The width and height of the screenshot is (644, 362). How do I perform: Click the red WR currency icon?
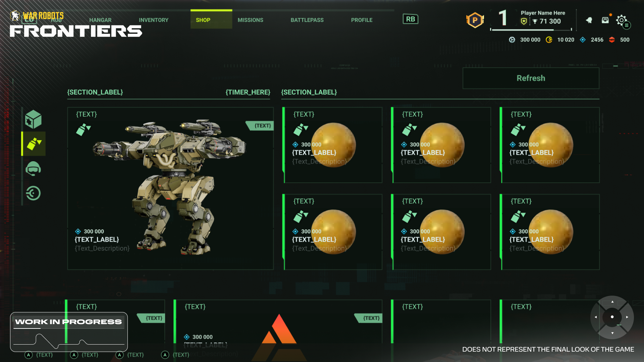(612, 40)
